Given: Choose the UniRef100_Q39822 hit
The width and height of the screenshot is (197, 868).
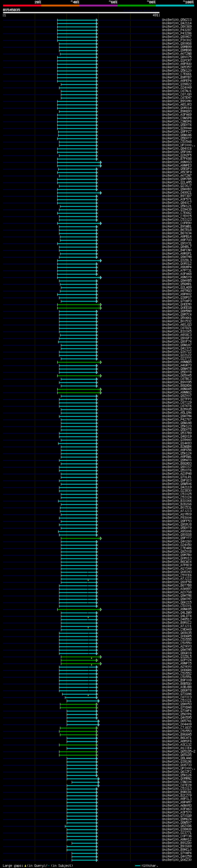Looking at the screenshot, I should 177,84.
